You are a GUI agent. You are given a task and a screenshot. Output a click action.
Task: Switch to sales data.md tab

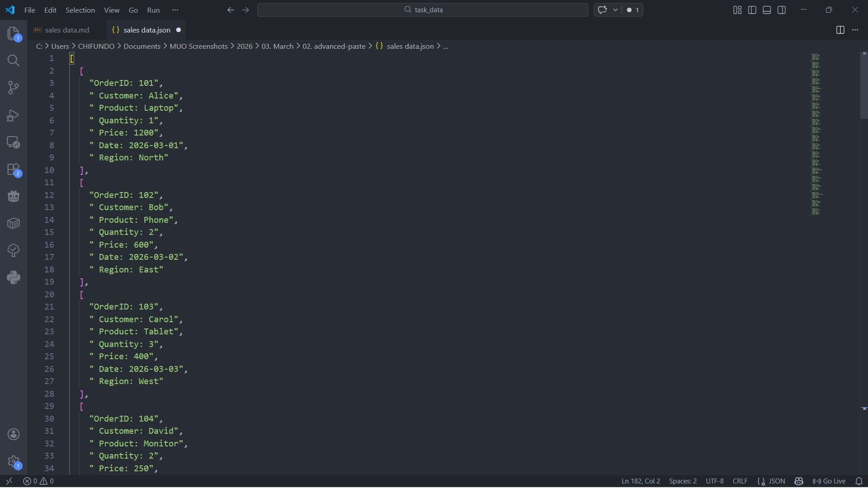pyautogui.click(x=66, y=30)
